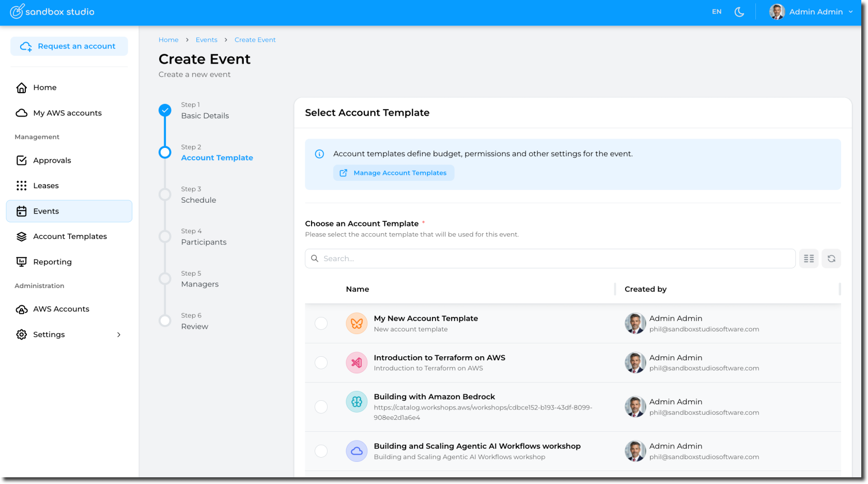This screenshot has width=868, height=484.
Task: Go to Account Templates sidebar item
Action: [x=70, y=236]
